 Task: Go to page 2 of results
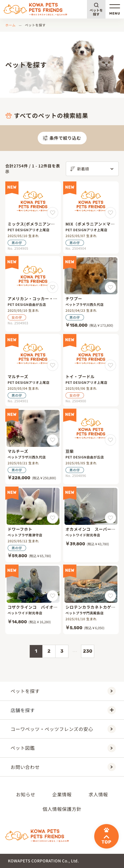click(49, 651)
